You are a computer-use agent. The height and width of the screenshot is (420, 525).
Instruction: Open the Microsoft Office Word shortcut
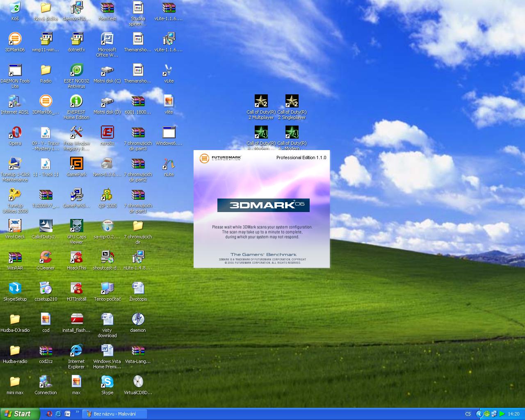point(107,39)
